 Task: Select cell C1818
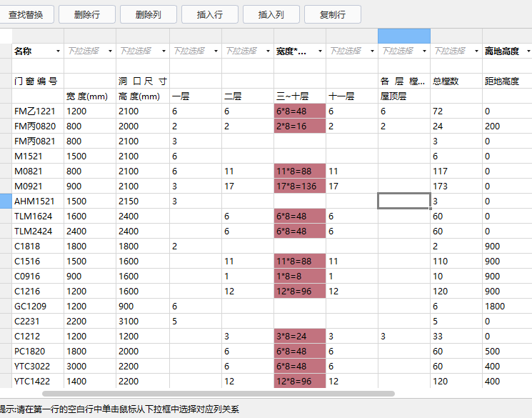(38, 247)
